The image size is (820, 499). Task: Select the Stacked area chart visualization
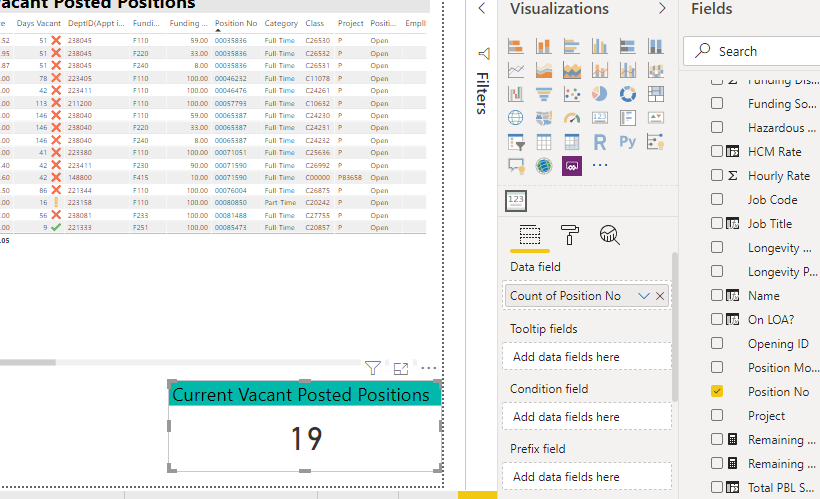pyautogui.click(x=572, y=70)
